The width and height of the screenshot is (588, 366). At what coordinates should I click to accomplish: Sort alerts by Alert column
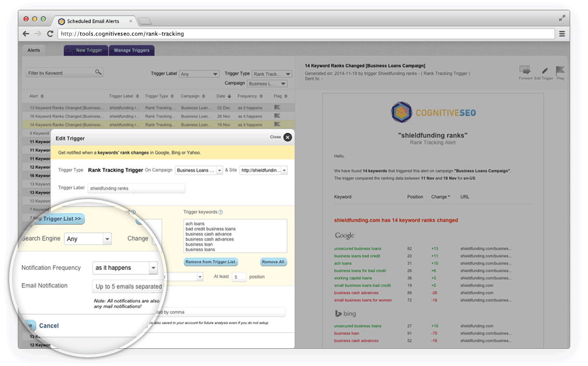[x=36, y=96]
